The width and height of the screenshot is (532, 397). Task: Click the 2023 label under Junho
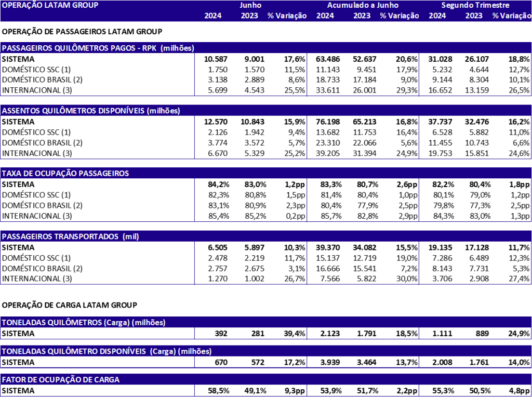click(x=249, y=16)
